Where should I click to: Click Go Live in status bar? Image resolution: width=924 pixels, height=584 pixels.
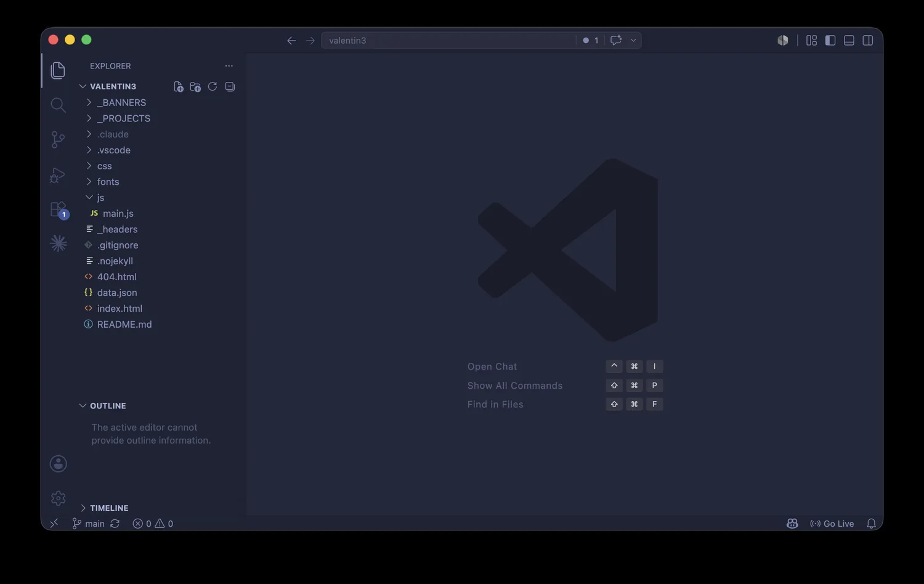coord(832,524)
